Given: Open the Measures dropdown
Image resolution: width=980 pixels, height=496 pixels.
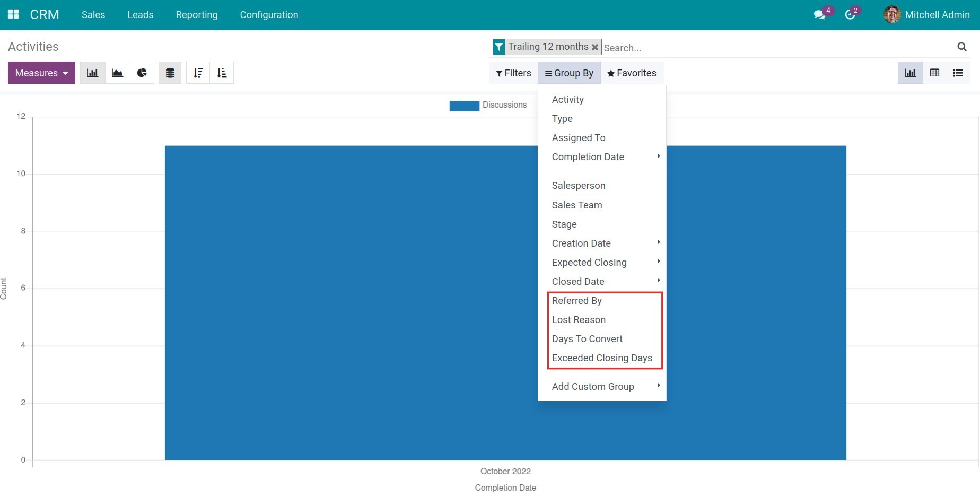Looking at the screenshot, I should [41, 73].
